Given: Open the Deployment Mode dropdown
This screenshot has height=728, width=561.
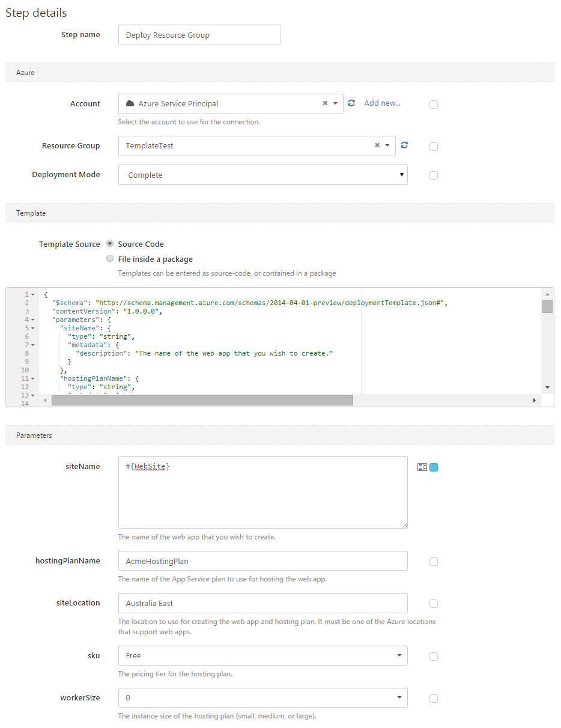Looking at the screenshot, I should (x=263, y=175).
